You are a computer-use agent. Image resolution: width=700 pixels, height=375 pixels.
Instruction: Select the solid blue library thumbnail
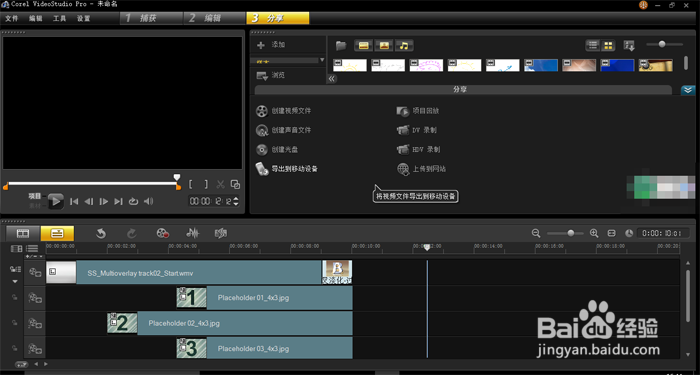pyautogui.click(x=617, y=65)
